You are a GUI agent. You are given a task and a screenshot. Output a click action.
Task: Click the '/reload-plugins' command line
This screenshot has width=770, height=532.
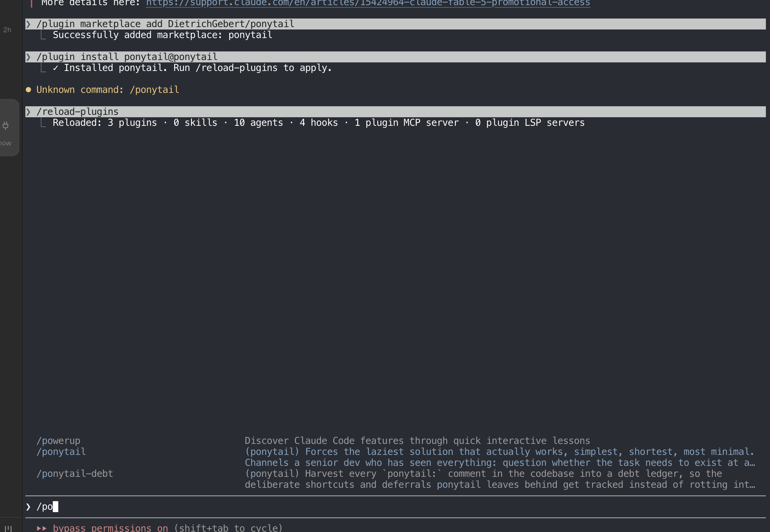tap(395, 111)
